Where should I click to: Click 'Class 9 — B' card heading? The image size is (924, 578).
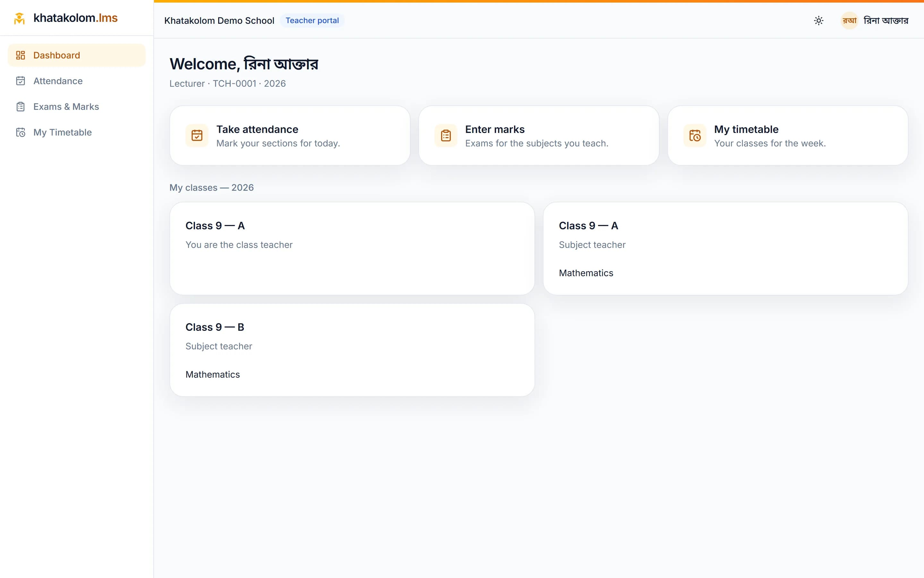pyautogui.click(x=215, y=327)
